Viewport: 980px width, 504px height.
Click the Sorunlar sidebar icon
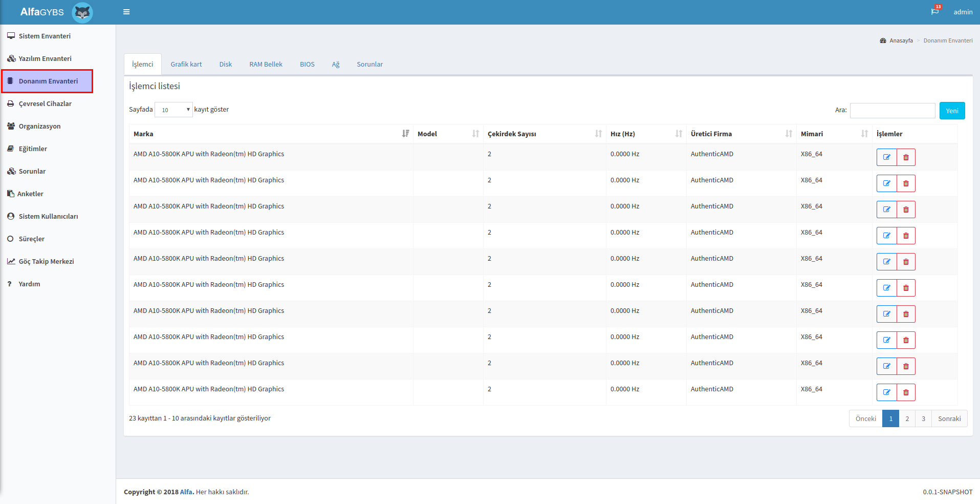pyautogui.click(x=11, y=171)
